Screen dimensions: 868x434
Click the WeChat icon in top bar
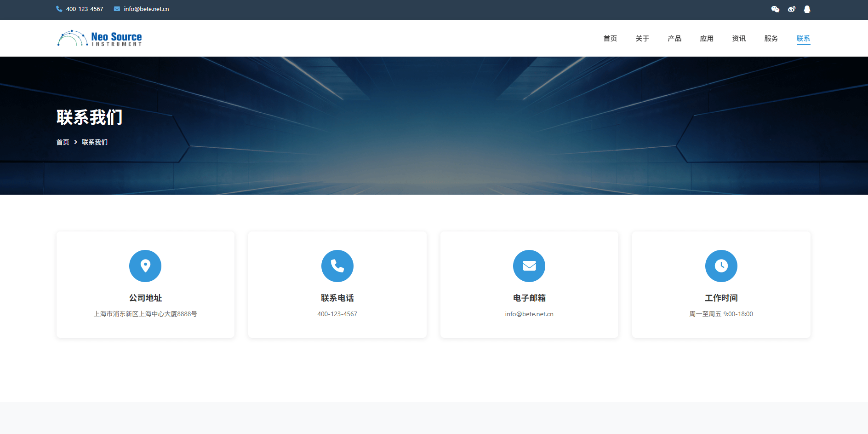pos(775,9)
